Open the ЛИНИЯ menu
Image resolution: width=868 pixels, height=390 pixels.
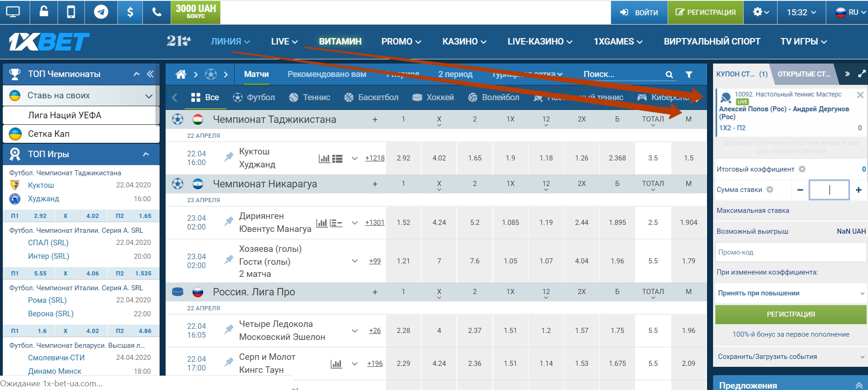(231, 41)
